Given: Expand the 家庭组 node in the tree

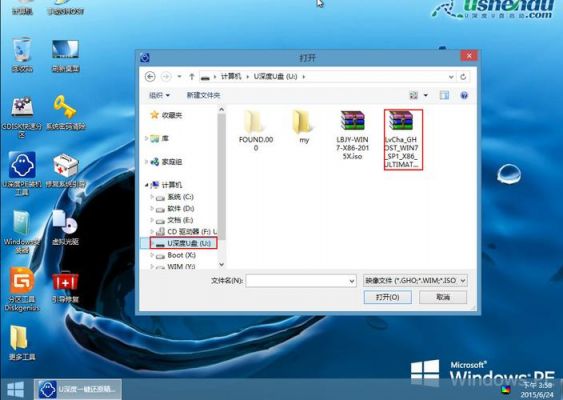Looking at the screenshot, I should pyautogui.click(x=146, y=162).
